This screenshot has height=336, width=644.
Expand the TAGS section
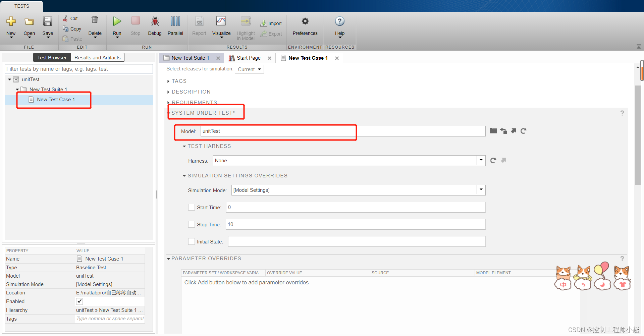click(x=168, y=81)
